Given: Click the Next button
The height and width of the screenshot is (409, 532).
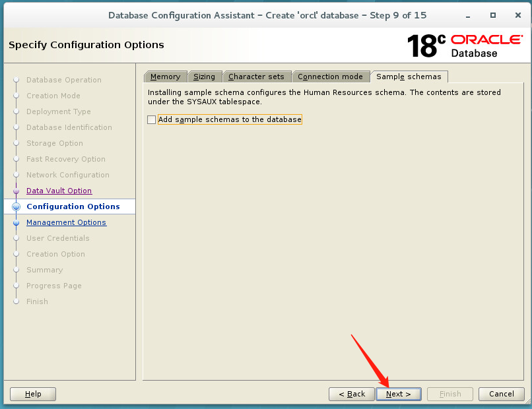Looking at the screenshot, I should point(398,394).
